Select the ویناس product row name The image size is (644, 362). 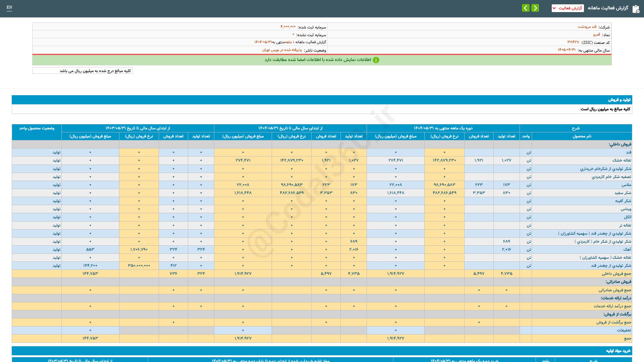626,209
